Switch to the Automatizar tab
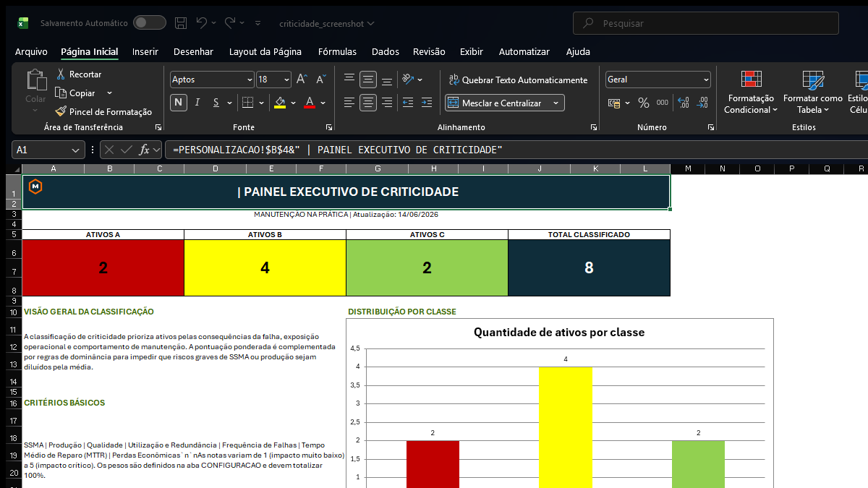The width and height of the screenshot is (868, 488). coord(524,51)
